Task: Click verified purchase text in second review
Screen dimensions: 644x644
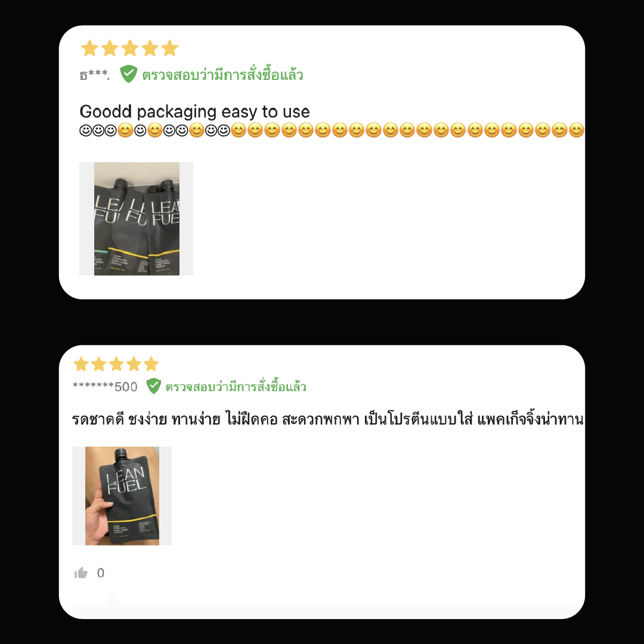Action: coord(236,386)
